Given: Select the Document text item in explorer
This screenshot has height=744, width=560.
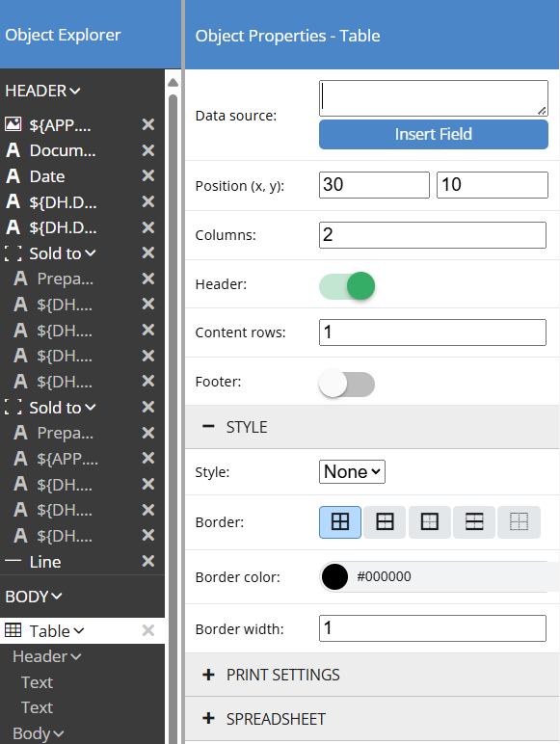Looking at the screenshot, I should point(63,150).
